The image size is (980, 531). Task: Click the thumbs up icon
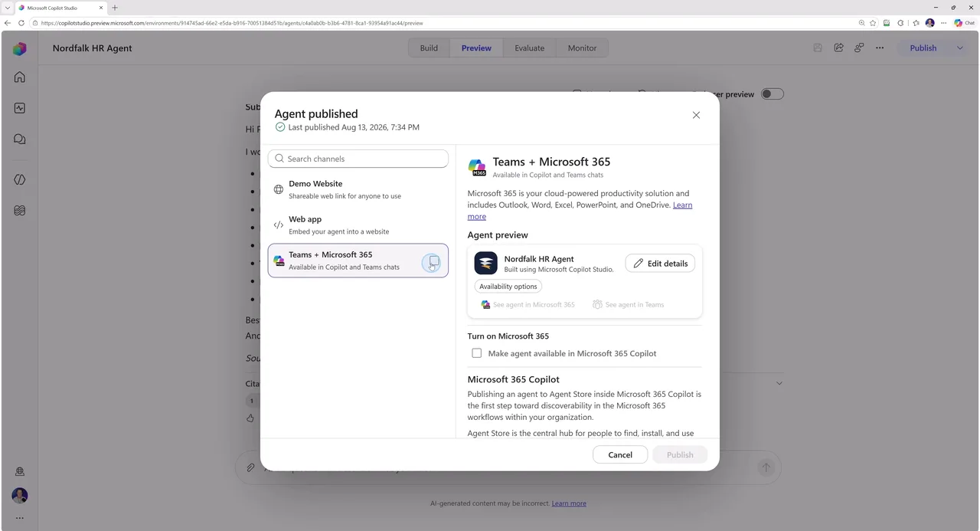[x=250, y=418]
